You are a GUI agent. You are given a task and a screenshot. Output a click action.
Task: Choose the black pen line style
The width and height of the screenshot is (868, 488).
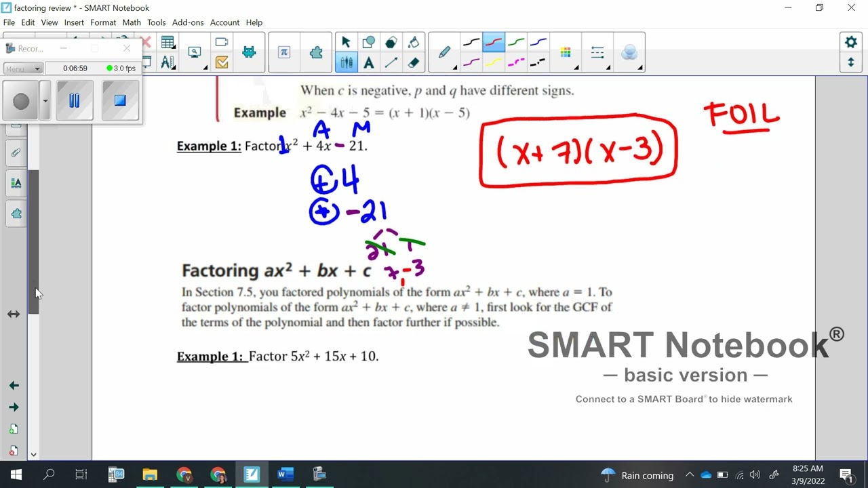point(471,42)
